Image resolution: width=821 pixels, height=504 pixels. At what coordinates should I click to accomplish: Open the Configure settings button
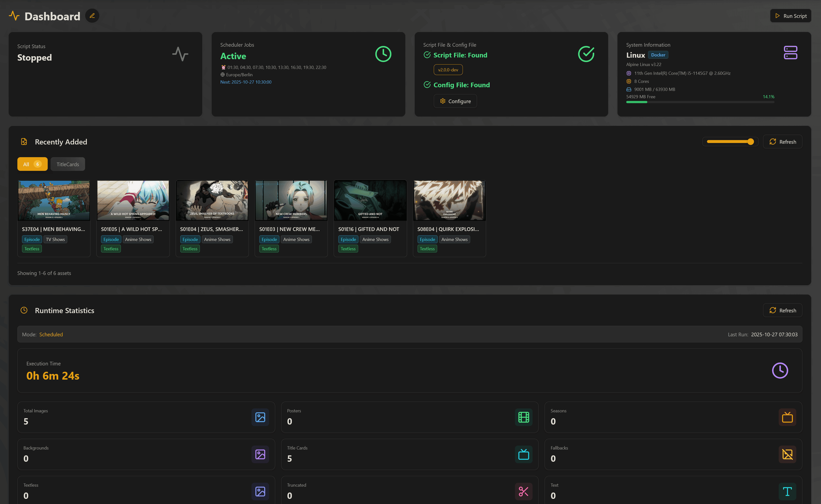pos(455,101)
